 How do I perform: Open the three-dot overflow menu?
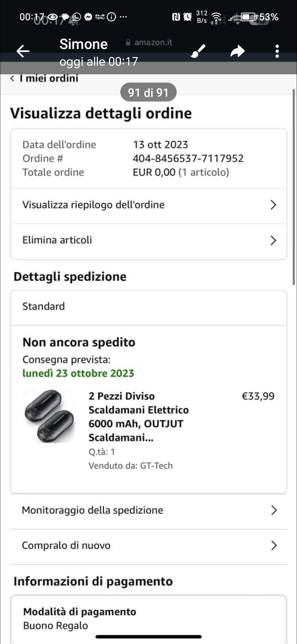coord(277,51)
